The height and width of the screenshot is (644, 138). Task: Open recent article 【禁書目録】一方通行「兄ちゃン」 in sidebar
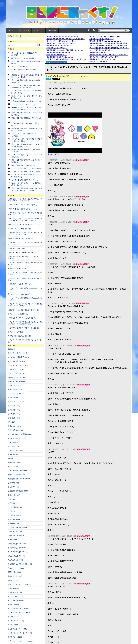click(x=20, y=284)
